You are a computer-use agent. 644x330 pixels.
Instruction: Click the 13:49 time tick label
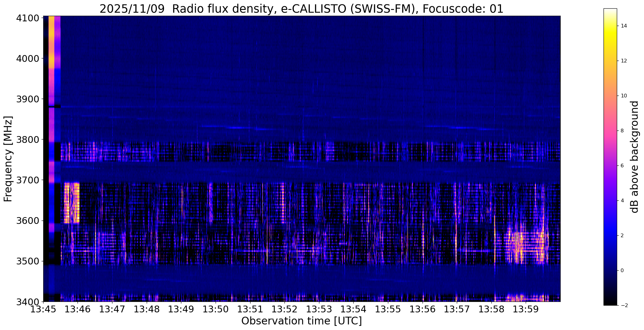tap(181, 309)
